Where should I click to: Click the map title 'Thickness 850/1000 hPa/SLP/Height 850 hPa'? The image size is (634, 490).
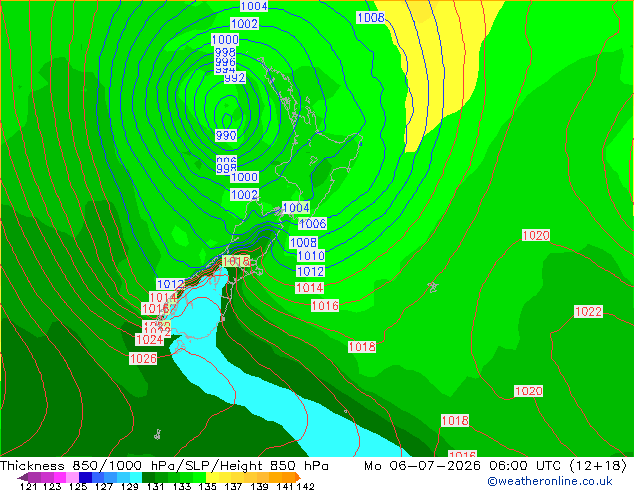click(164, 466)
